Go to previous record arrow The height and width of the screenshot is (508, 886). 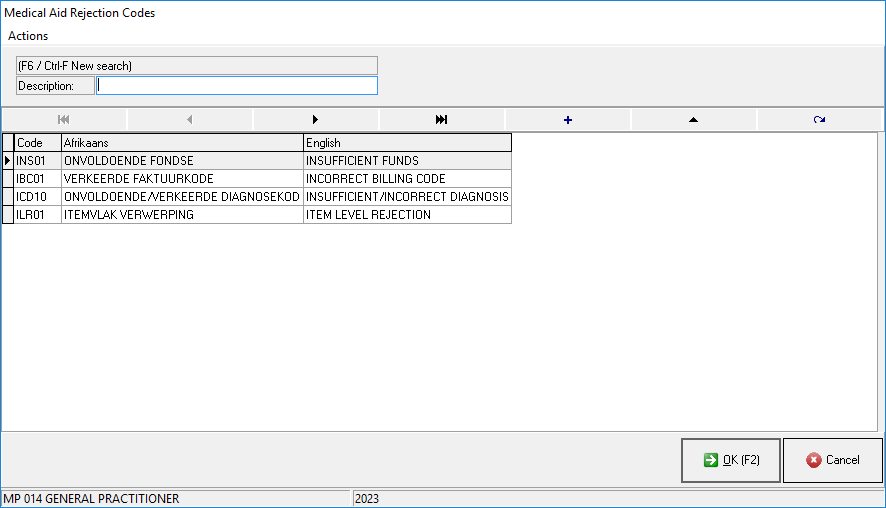190,120
